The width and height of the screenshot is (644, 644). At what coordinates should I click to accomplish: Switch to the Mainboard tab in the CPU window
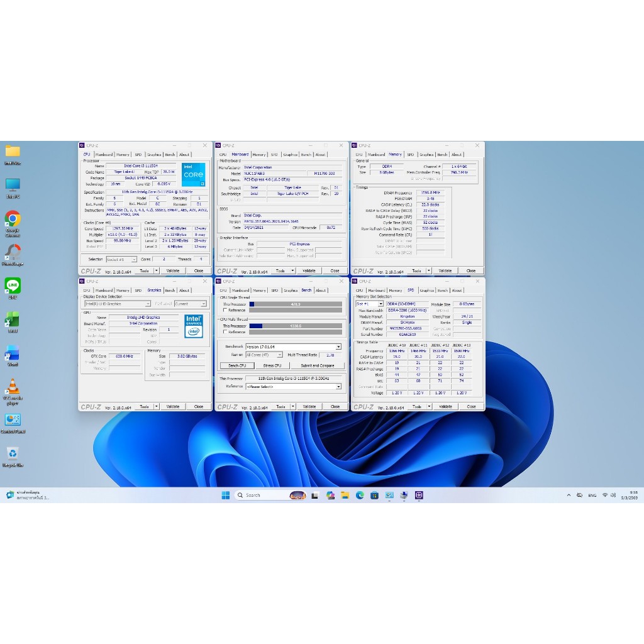tap(104, 154)
